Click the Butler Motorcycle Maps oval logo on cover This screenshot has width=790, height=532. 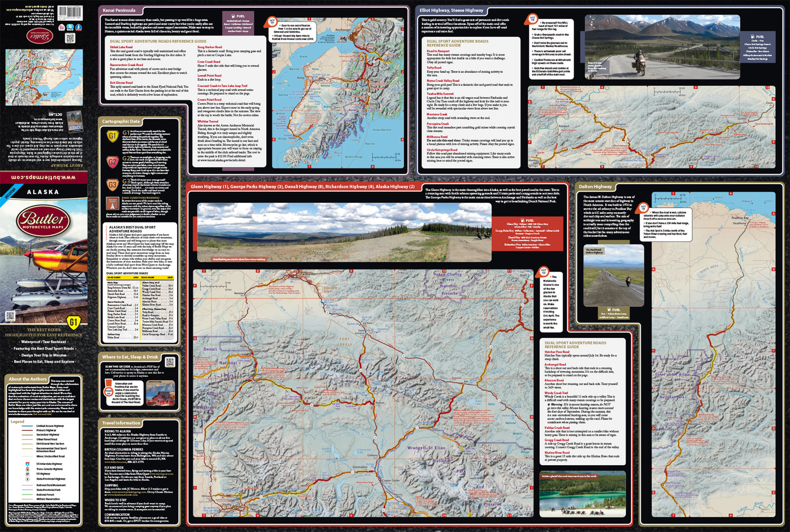click(x=43, y=221)
